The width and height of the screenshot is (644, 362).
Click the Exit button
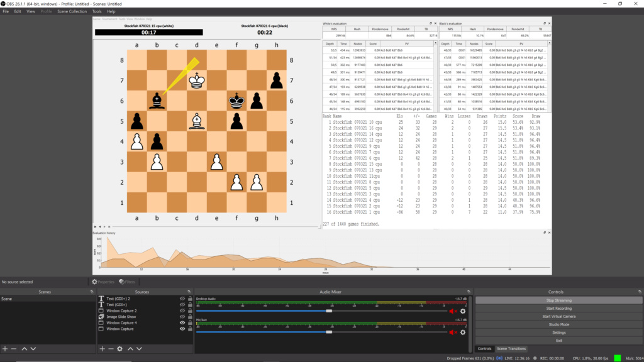pos(558,340)
